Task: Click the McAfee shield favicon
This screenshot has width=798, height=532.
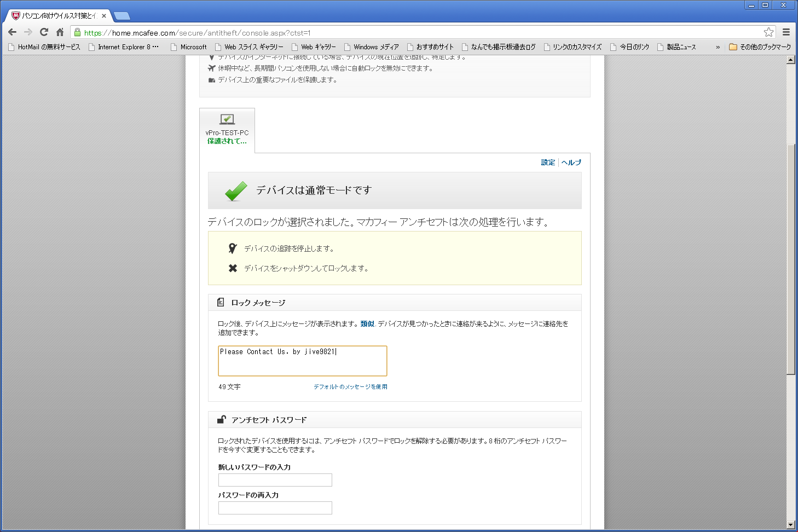Action: [x=15, y=16]
